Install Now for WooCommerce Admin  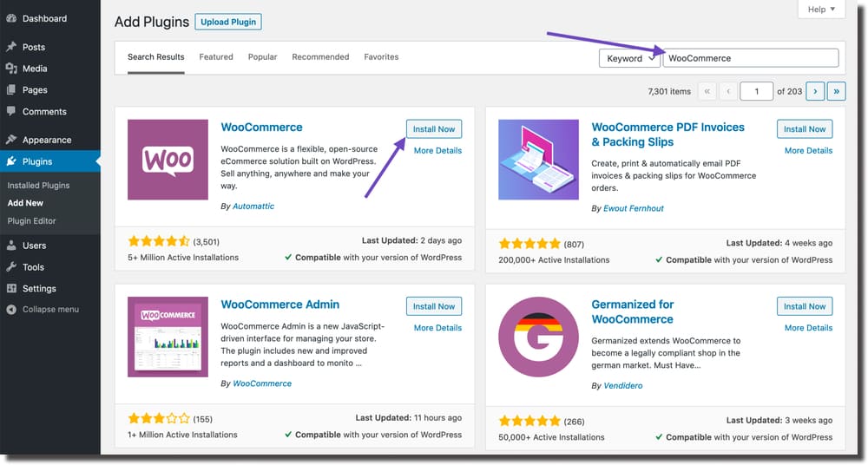tap(434, 306)
